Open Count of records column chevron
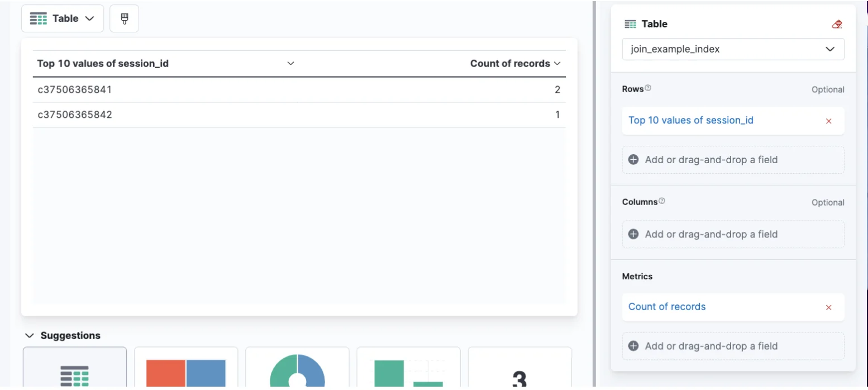Viewport: 868px width, 390px height. pyautogui.click(x=557, y=64)
